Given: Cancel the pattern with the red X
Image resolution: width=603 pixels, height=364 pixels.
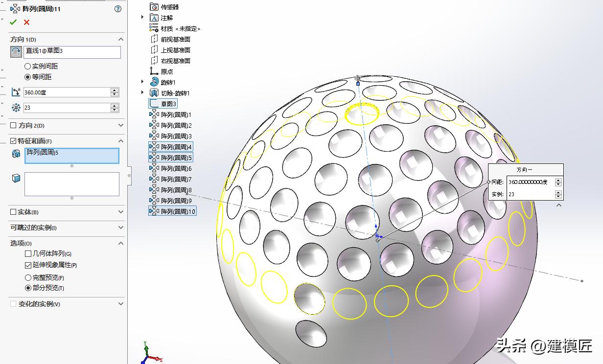Looking at the screenshot, I should click(x=26, y=22).
